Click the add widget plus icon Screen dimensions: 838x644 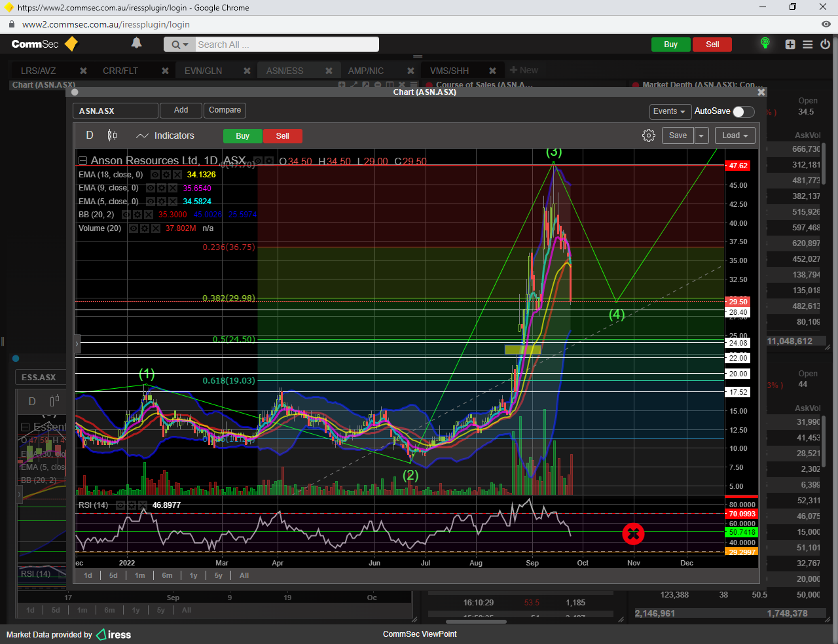click(x=790, y=45)
